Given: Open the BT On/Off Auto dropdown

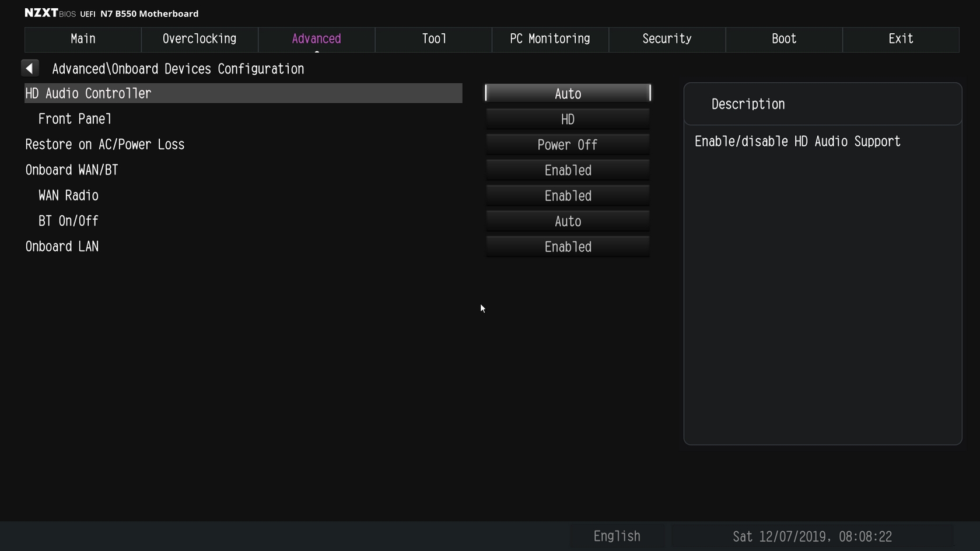Looking at the screenshot, I should [x=568, y=221].
